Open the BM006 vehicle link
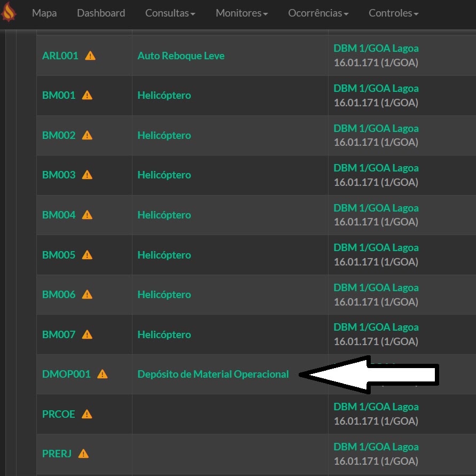This screenshot has width=476, height=476. click(59, 295)
